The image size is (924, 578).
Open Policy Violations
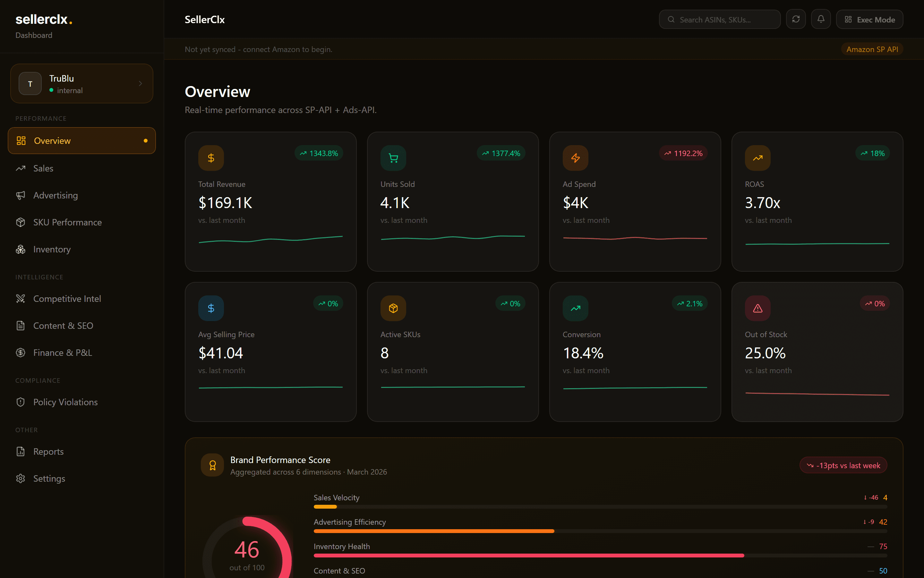82,402
